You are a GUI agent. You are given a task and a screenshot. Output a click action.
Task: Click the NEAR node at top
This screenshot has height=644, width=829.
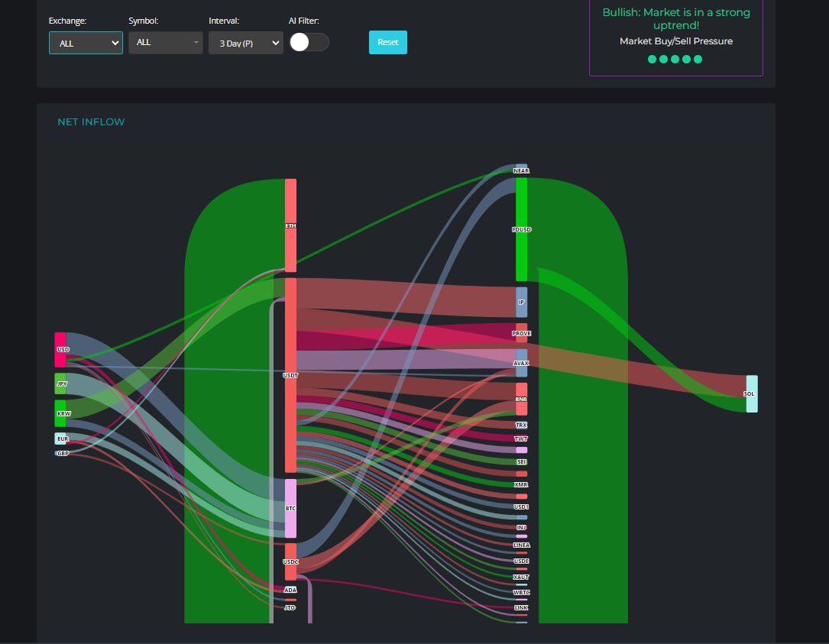[x=521, y=170]
